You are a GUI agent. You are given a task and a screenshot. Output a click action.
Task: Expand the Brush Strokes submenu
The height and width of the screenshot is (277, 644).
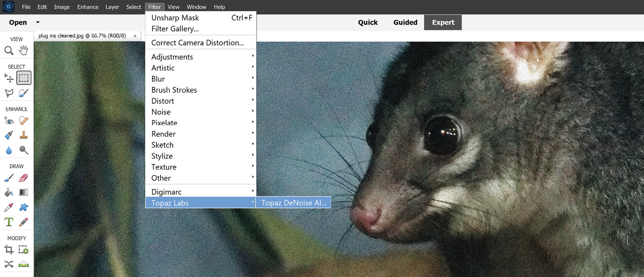coord(201,90)
